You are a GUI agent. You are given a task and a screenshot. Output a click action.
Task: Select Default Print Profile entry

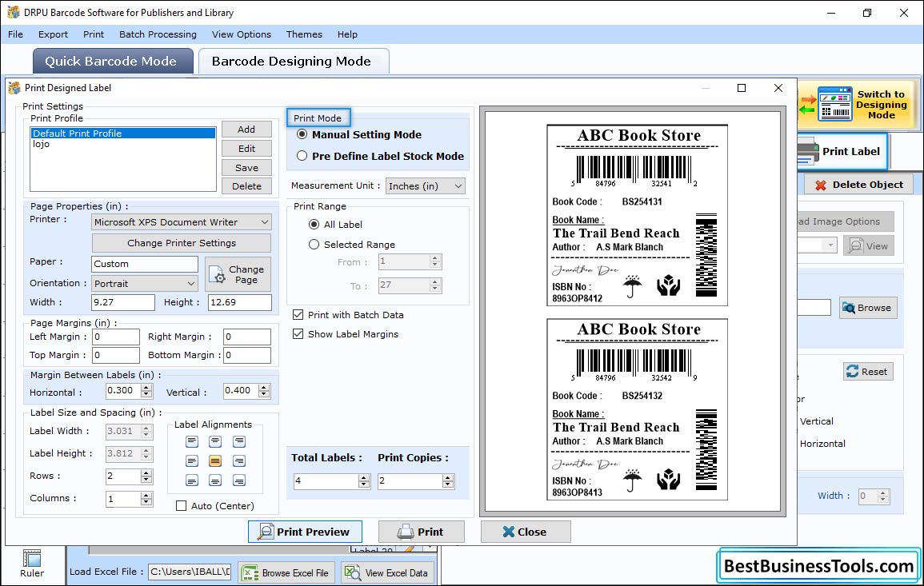pos(123,134)
